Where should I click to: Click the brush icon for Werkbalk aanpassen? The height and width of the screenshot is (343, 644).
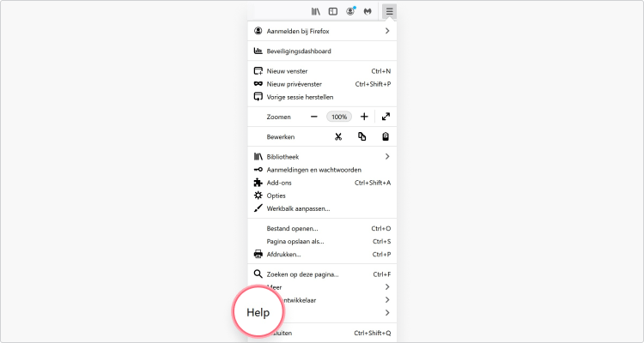(x=258, y=208)
